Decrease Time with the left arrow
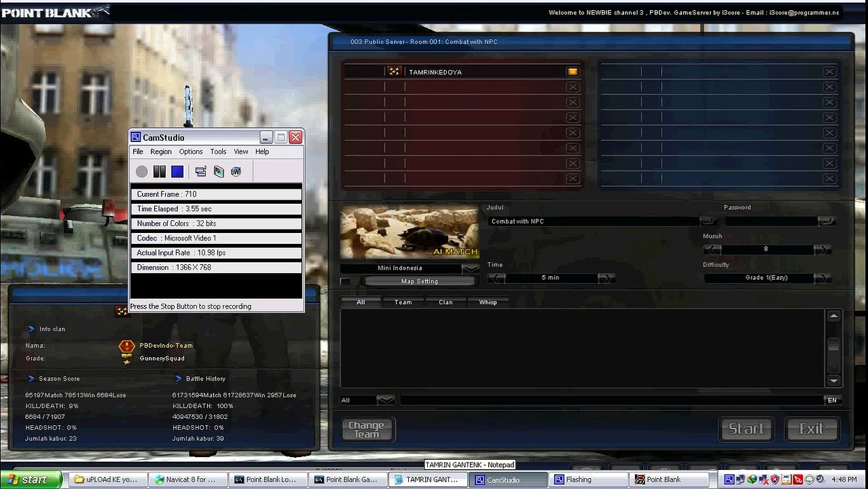 coord(496,278)
